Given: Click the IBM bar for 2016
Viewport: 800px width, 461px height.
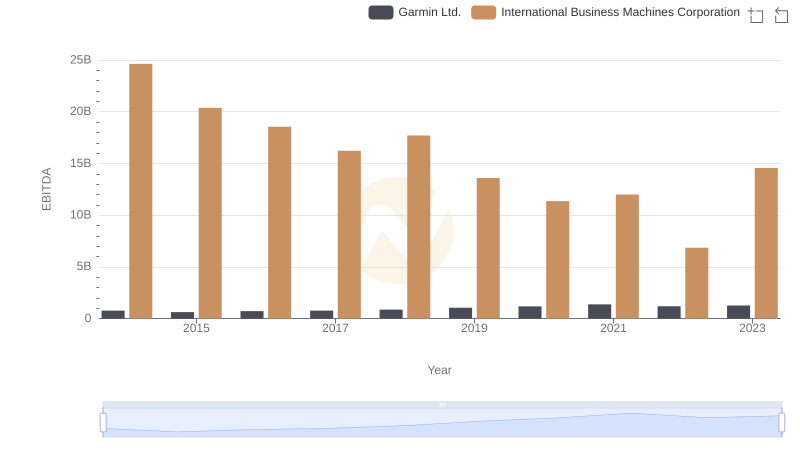Looking at the screenshot, I should coord(280,223).
